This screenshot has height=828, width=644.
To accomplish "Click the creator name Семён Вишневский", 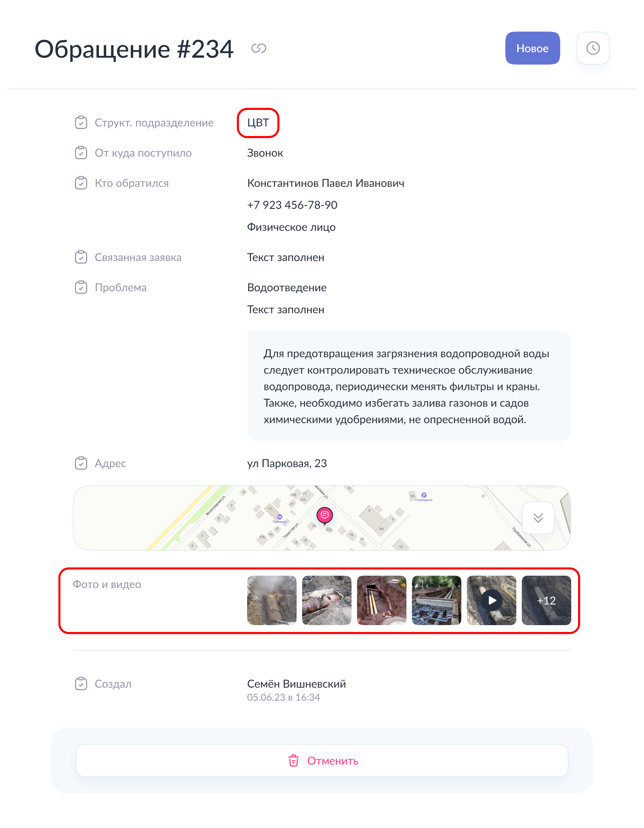I will point(296,684).
